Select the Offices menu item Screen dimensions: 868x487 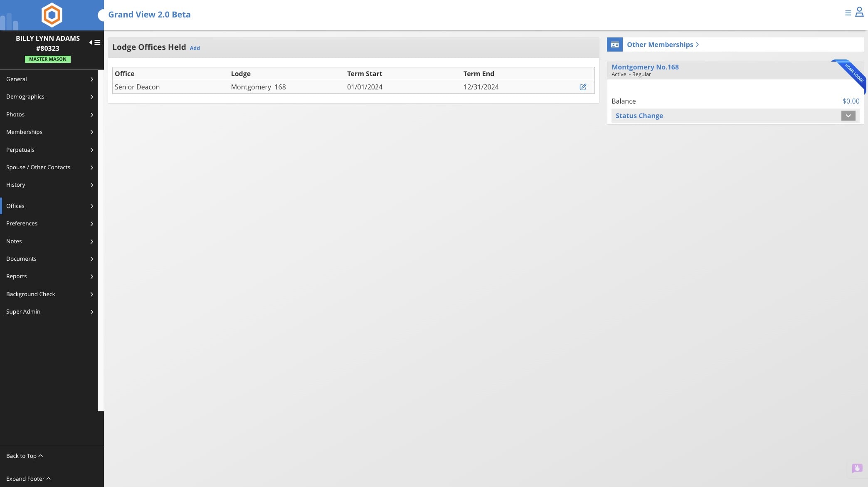point(49,206)
